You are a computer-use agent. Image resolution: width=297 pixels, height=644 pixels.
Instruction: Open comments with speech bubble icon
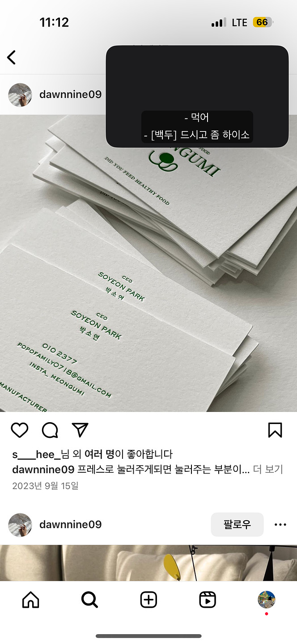tap(50, 430)
